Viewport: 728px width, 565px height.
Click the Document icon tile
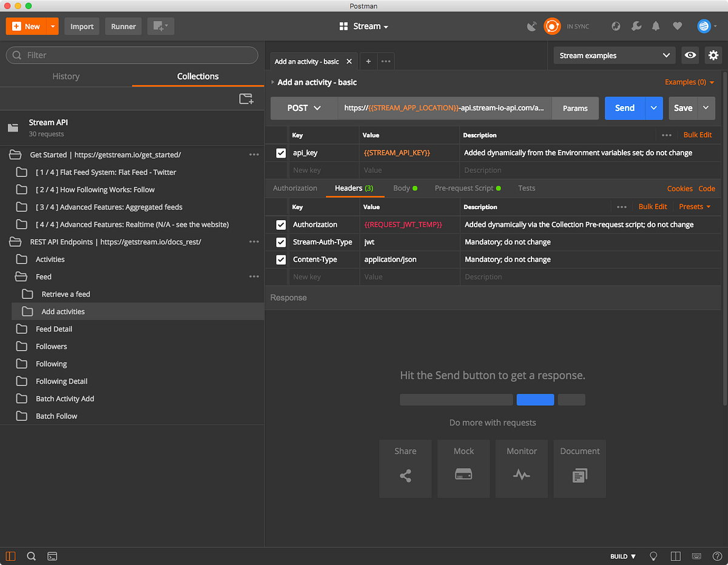coord(580,469)
